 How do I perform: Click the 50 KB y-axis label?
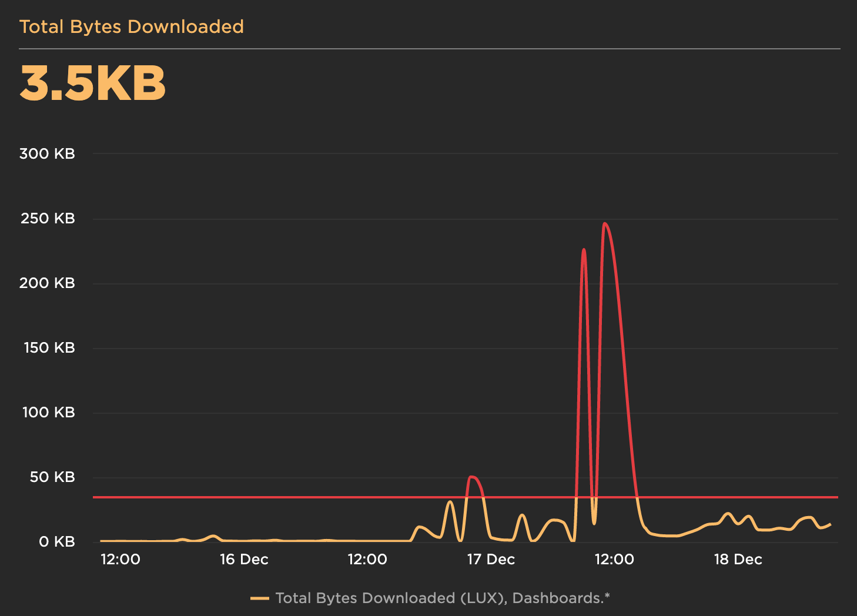point(52,477)
